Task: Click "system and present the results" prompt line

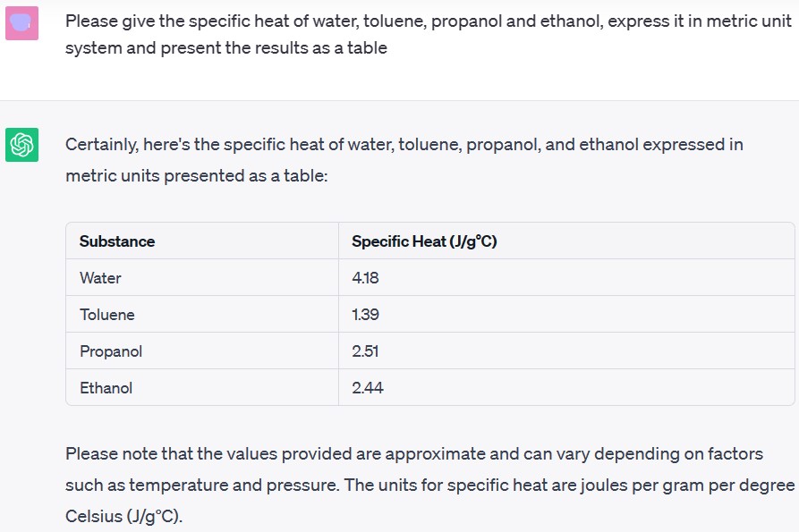Action: [x=225, y=48]
